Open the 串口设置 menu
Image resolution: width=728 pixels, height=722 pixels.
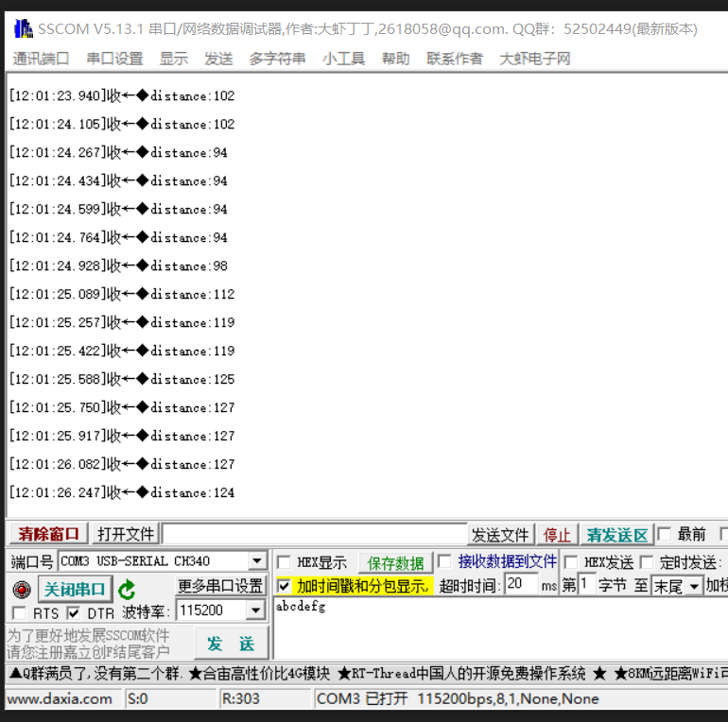[114, 59]
